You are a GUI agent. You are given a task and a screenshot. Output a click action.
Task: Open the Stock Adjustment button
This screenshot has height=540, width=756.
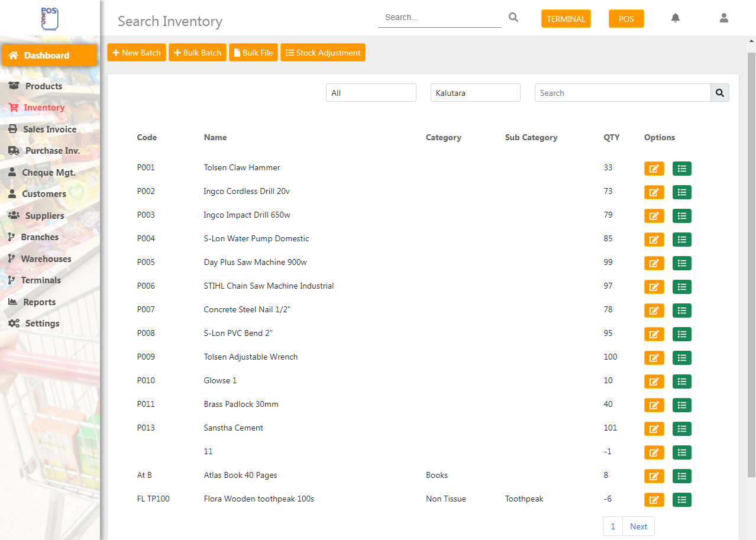click(x=322, y=53)
